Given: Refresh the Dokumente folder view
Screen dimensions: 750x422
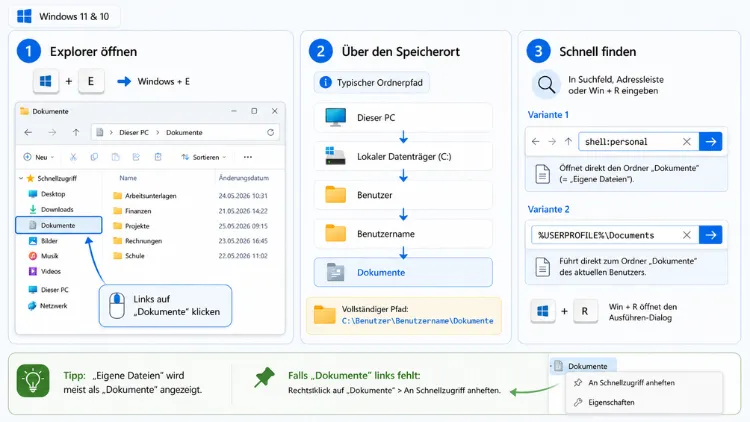Looking at the screenshot, I should (x=270, y=133).
